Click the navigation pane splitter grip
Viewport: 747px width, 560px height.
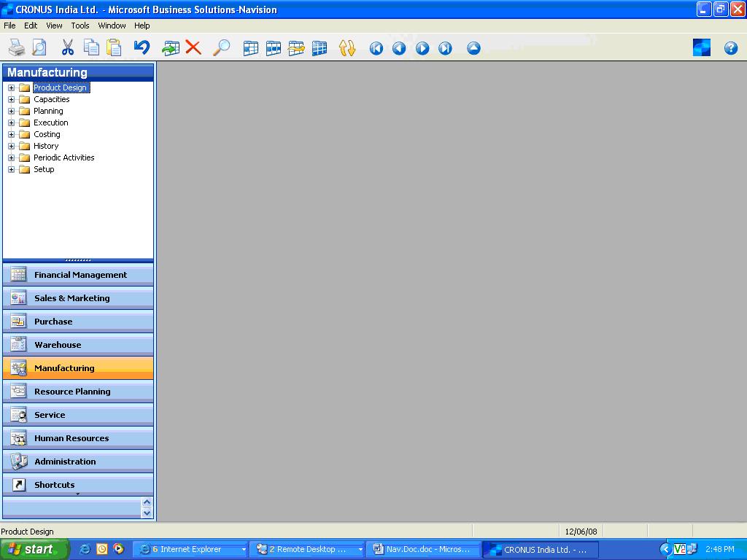pyautogui.click(x=78, y=260)
